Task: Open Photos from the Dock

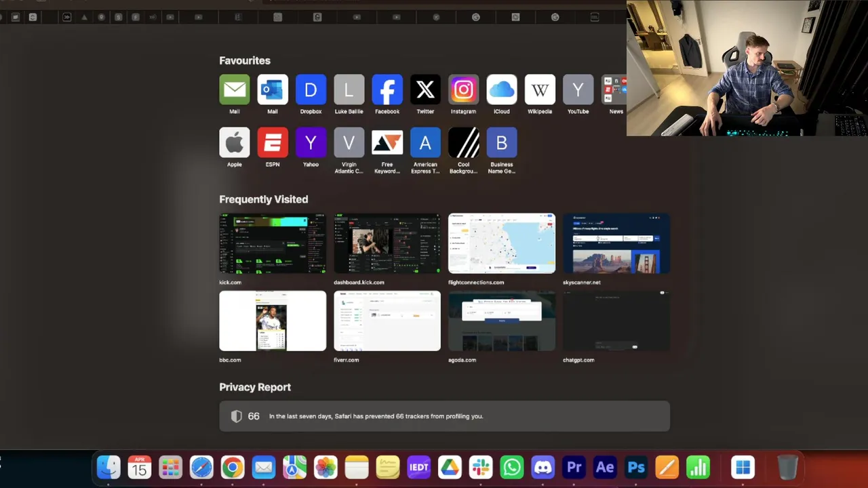Action: (x=325, y=467)
